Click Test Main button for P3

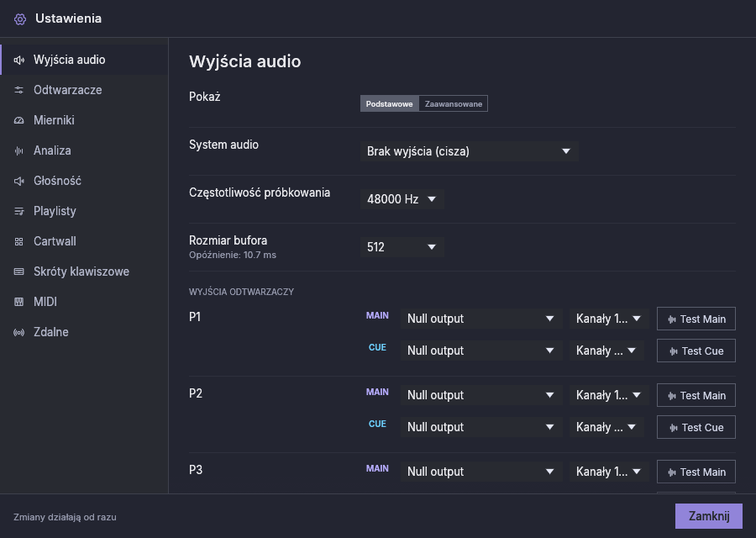coord(696,472)
